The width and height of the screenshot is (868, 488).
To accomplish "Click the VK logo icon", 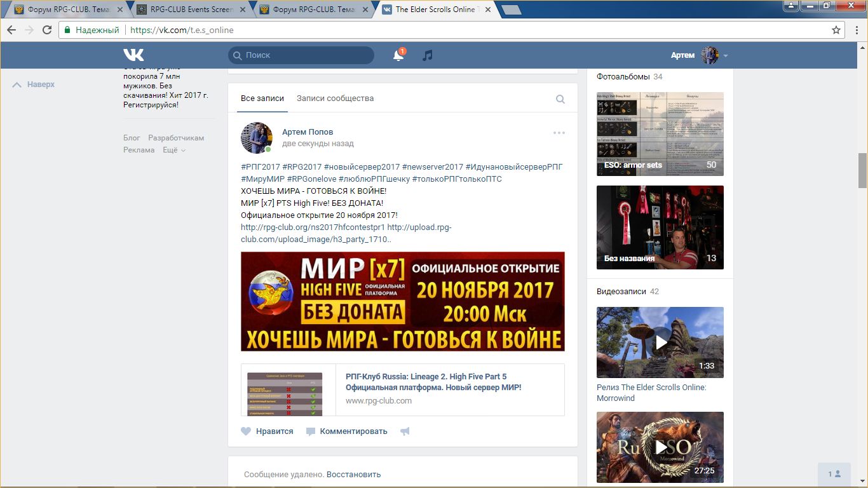I will point(133,55).
